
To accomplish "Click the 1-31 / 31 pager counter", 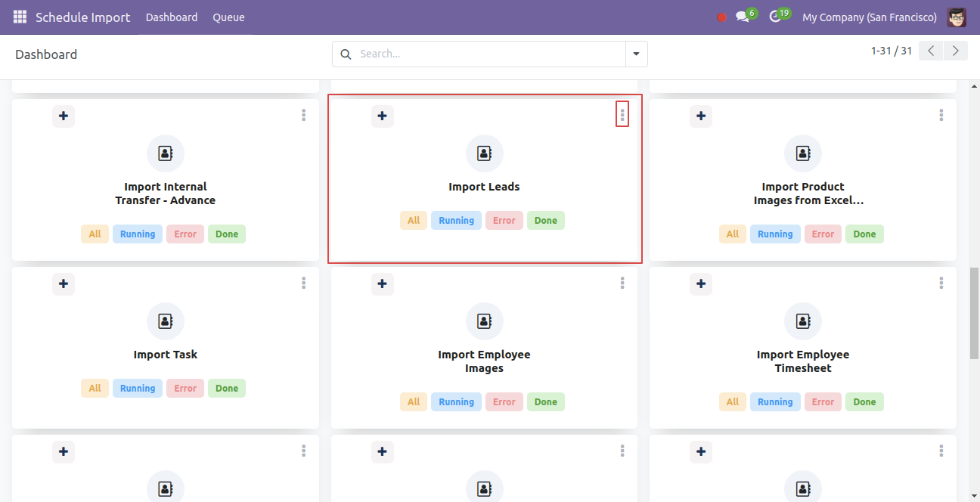I will 892,51.
